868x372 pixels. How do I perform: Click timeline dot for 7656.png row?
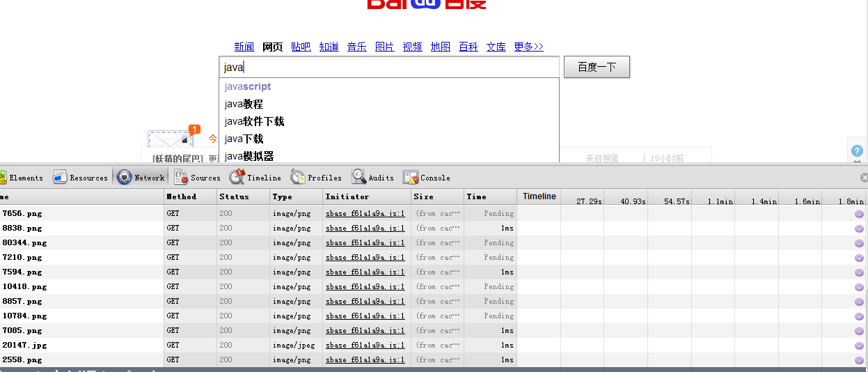(x=859, y=214)
